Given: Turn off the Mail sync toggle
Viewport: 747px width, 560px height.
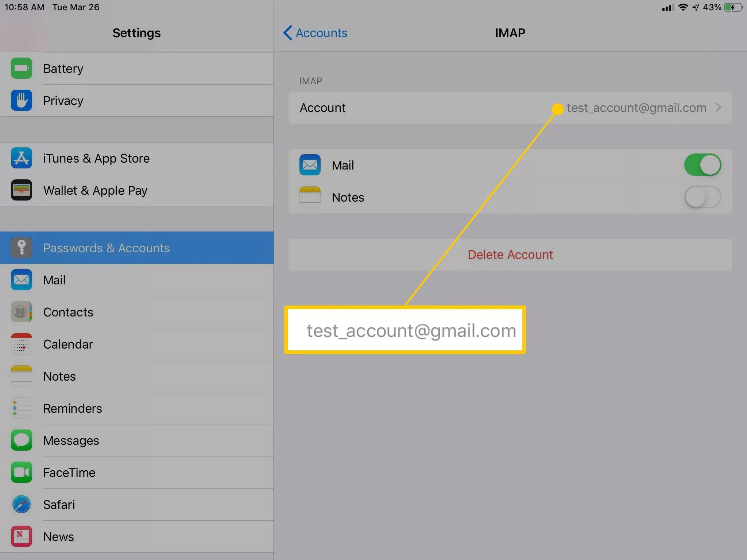Looking at the screenshot, I should point(703,165).
